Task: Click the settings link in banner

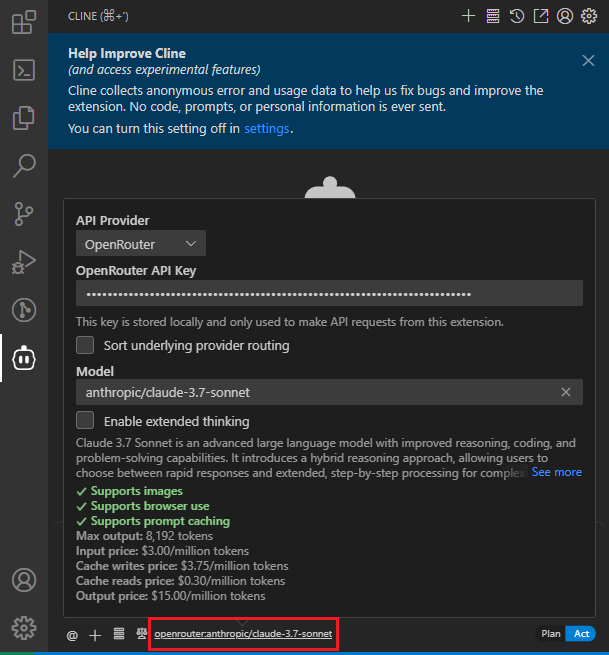Action: tap(266, 129)
